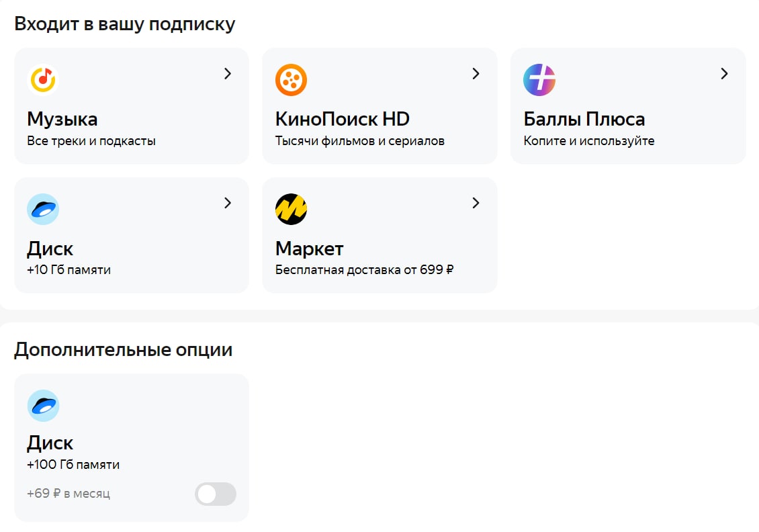Image resolution: width=759 pixels, height=532 pixels.
Task: Click the Disk icon in subscription section
Action: click(43, 209)
